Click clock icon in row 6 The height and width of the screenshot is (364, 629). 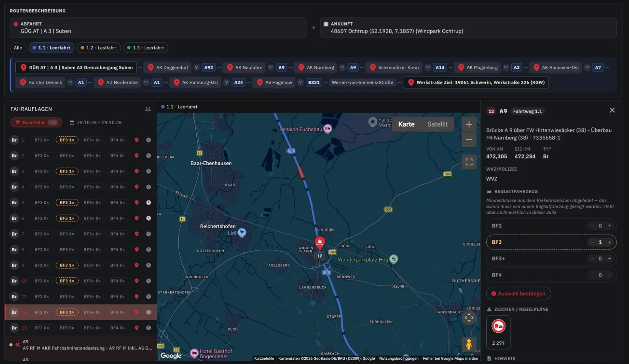pos(148,218)
